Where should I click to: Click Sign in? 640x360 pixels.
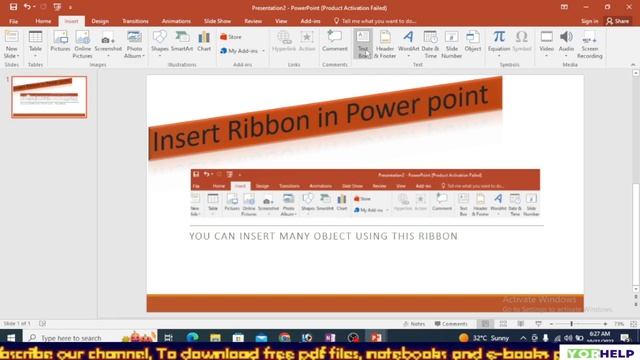tap(589, 21)
